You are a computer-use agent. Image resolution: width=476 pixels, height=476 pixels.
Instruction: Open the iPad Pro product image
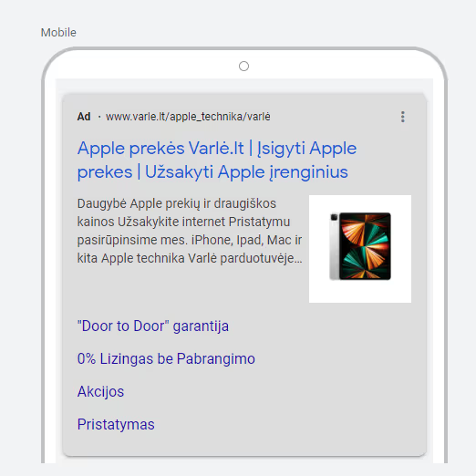tap(360, 249)
